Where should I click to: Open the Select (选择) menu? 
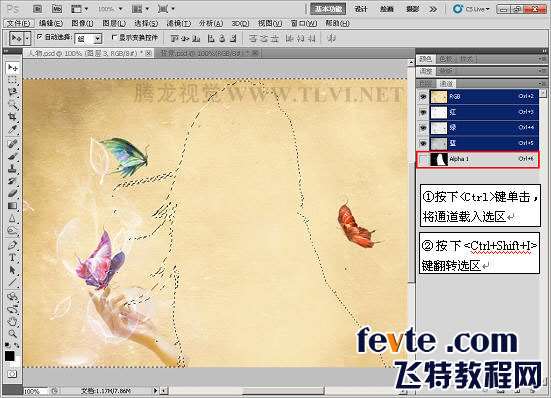point(146,24)
